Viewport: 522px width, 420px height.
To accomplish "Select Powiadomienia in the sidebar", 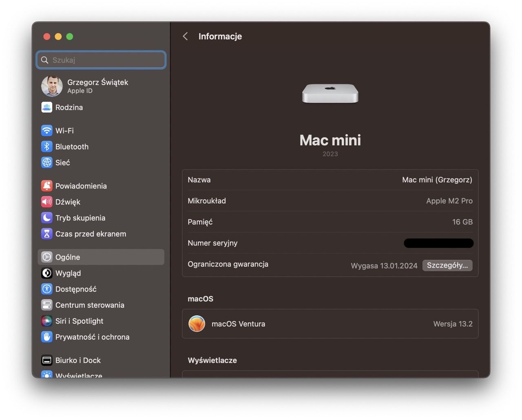I will point(81,186).
